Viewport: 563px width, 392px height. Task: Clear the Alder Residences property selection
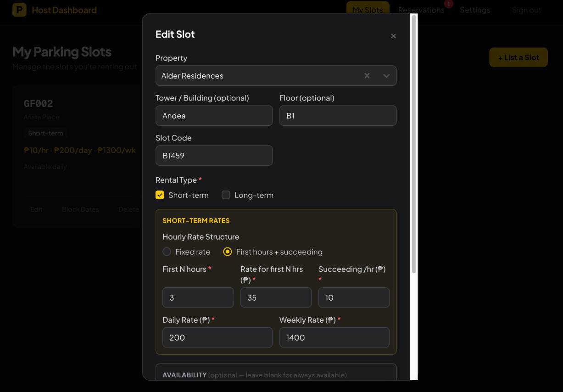[367, 76]
